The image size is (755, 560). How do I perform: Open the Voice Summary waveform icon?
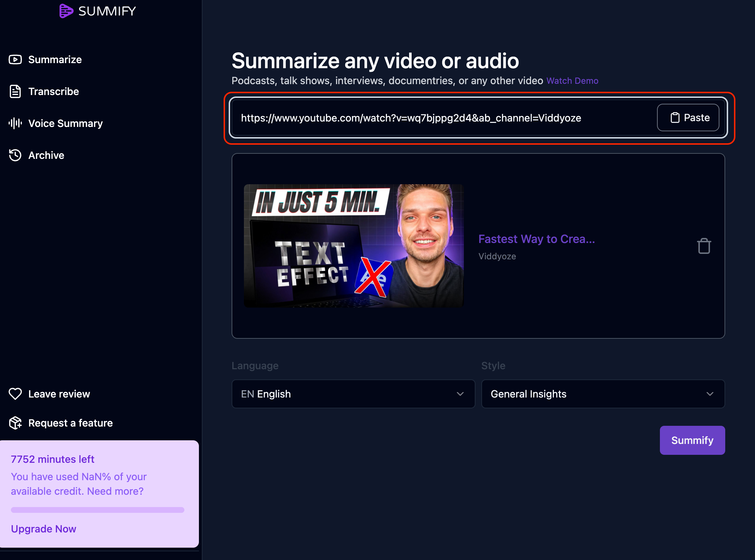[15, 123]
